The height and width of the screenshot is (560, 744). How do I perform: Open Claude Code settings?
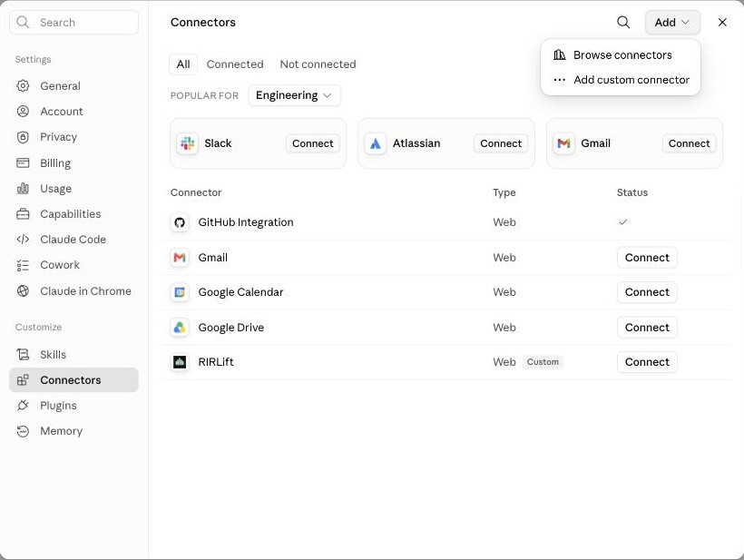[x=74, y=240]
